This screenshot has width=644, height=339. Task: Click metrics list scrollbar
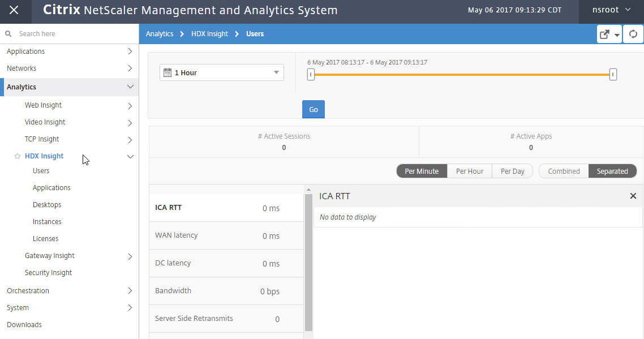click(308, 262)
